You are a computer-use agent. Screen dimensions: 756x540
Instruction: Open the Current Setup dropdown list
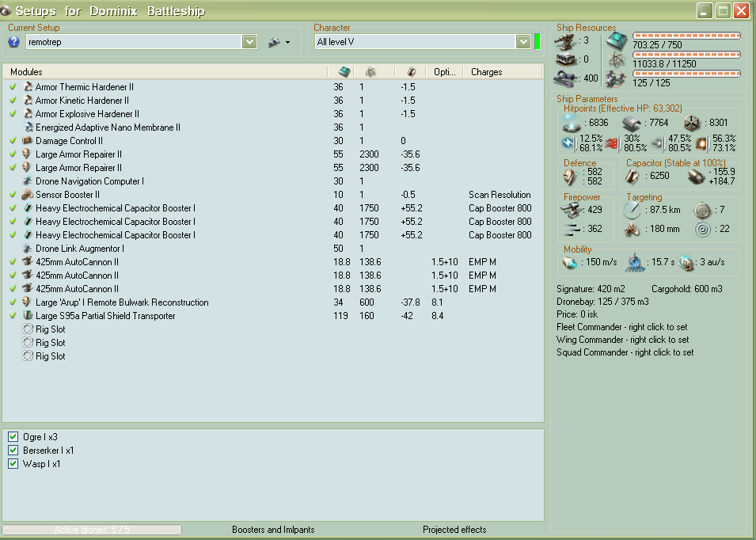[x=249, y=42]
